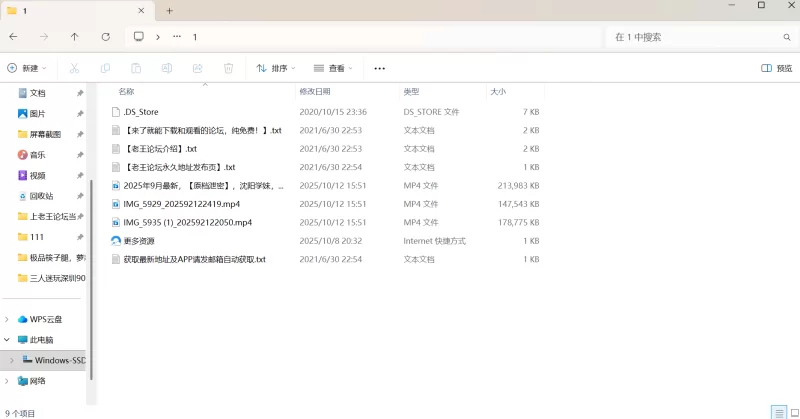Refresh the current folder
This screenshot has height=419, width=800.
(x=105, y=37)
